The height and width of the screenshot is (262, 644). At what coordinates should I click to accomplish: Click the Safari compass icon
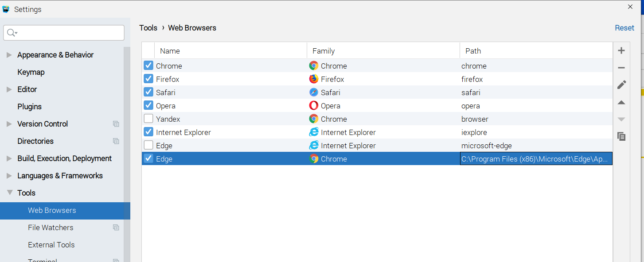click(x=314, y=92)
